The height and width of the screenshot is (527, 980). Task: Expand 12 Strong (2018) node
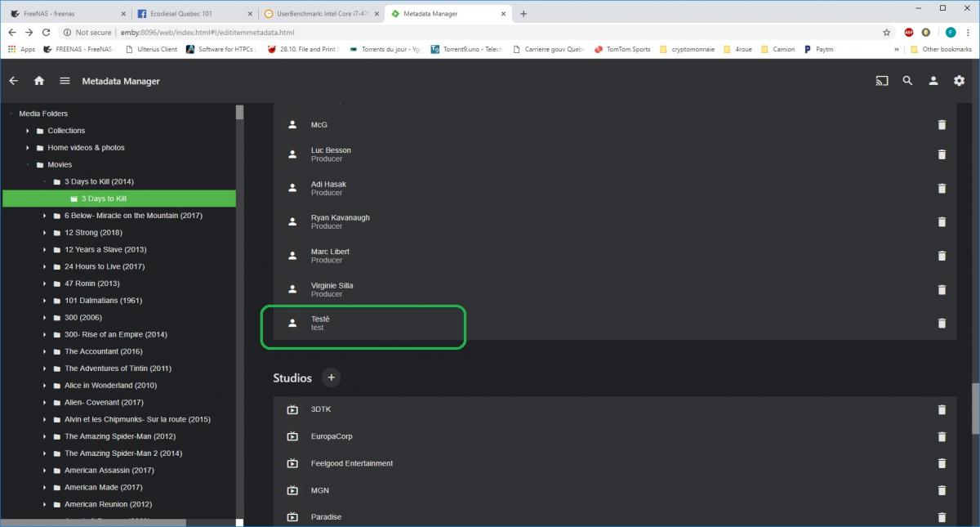coord(44,233)
